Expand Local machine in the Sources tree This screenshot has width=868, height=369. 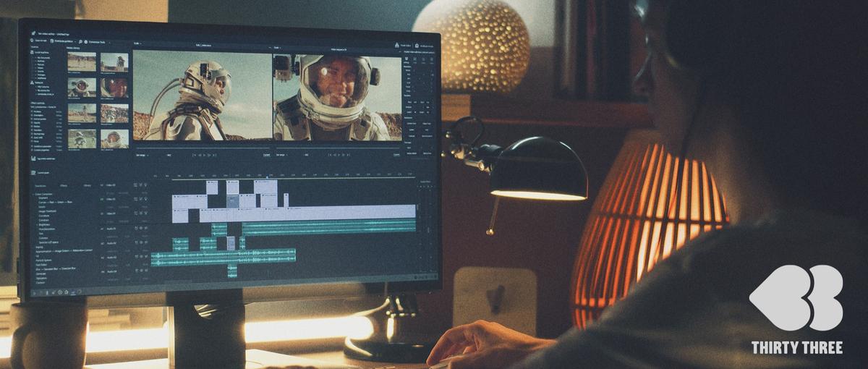click(x=41, y=53)
